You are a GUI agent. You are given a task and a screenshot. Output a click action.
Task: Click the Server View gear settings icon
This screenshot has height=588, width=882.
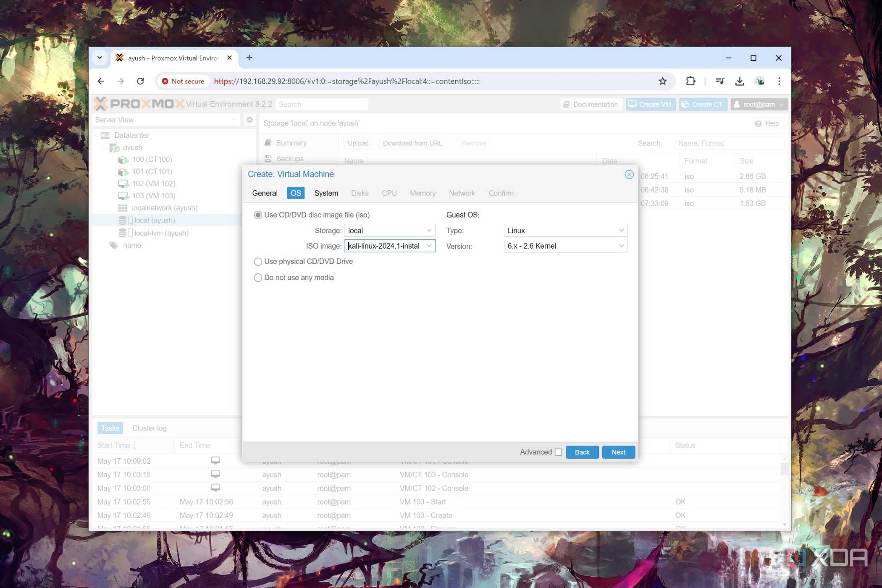coord(249,120)
